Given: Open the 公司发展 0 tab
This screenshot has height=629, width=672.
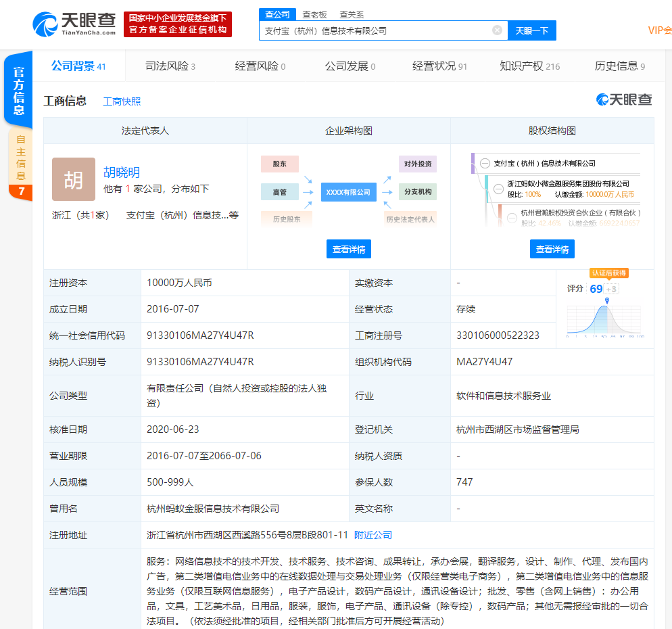Looking at the screenshot, I should pos(350,66).
